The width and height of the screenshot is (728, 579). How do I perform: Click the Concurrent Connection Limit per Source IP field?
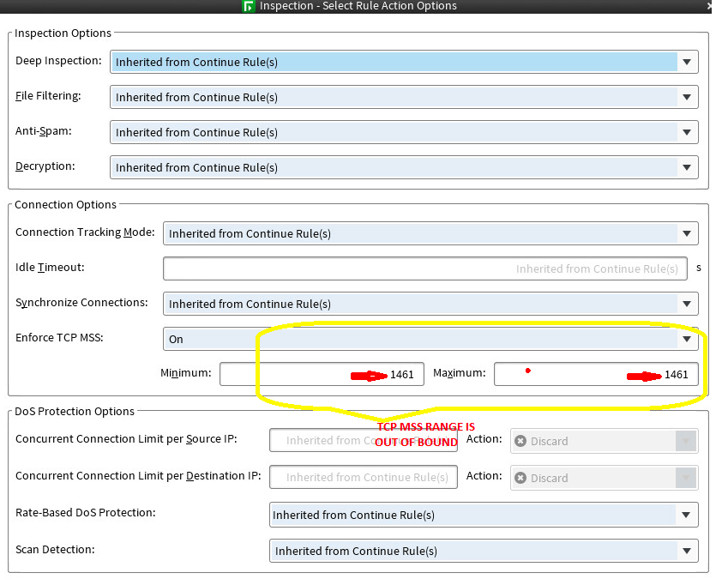(363, 440)
